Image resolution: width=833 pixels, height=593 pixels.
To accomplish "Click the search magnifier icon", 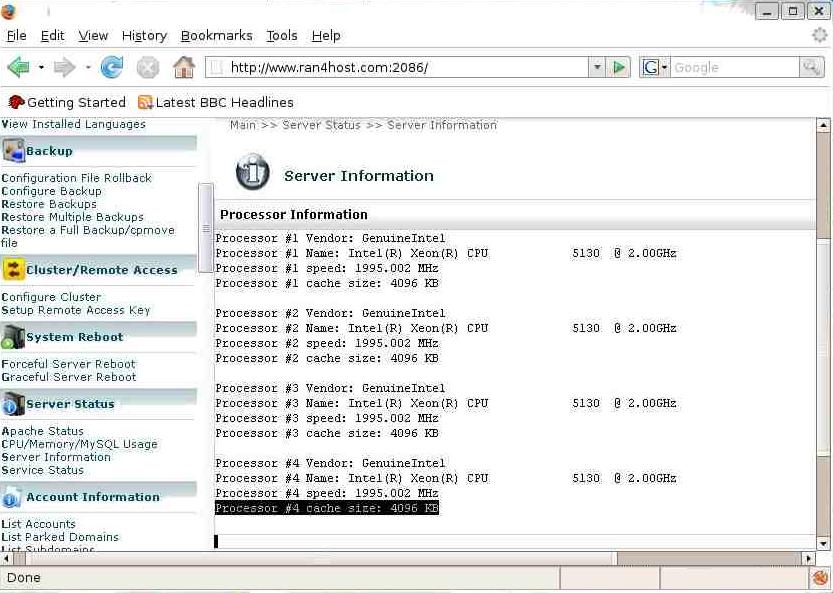I will 811,68.
